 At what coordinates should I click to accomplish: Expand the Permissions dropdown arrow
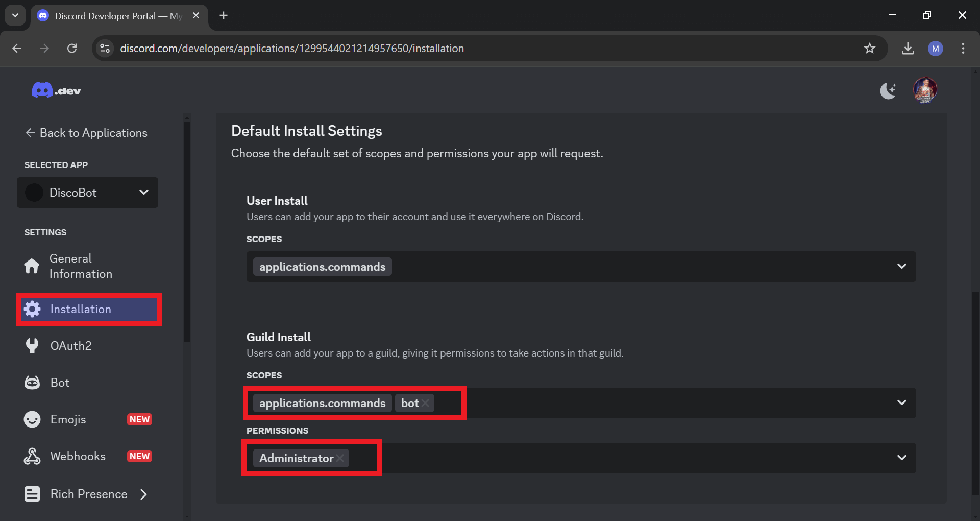902,458
